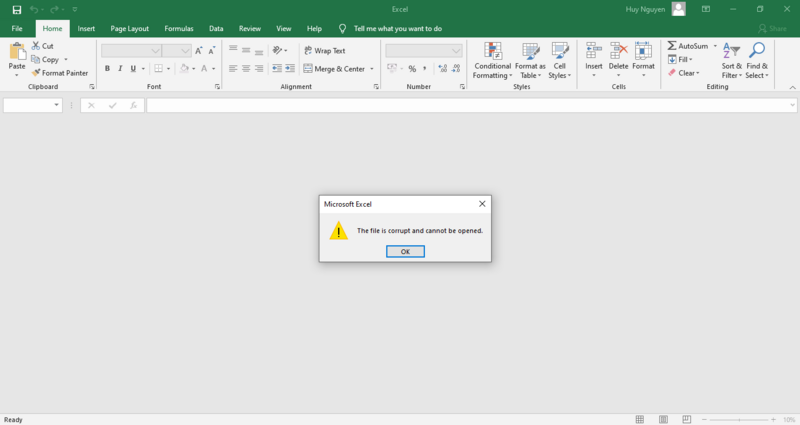Switch to the Formulas tab

(179, 29)
